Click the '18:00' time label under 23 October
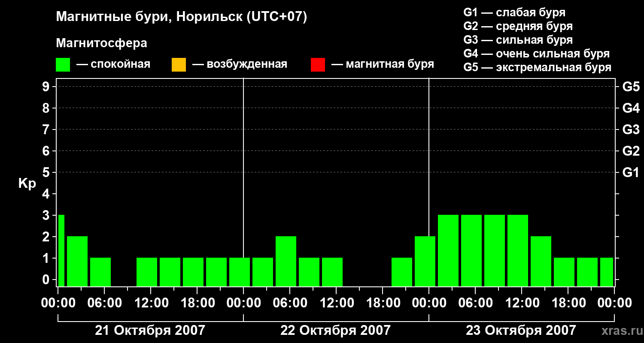The height and width of the screenshot is (343, 644). point(568,303)
